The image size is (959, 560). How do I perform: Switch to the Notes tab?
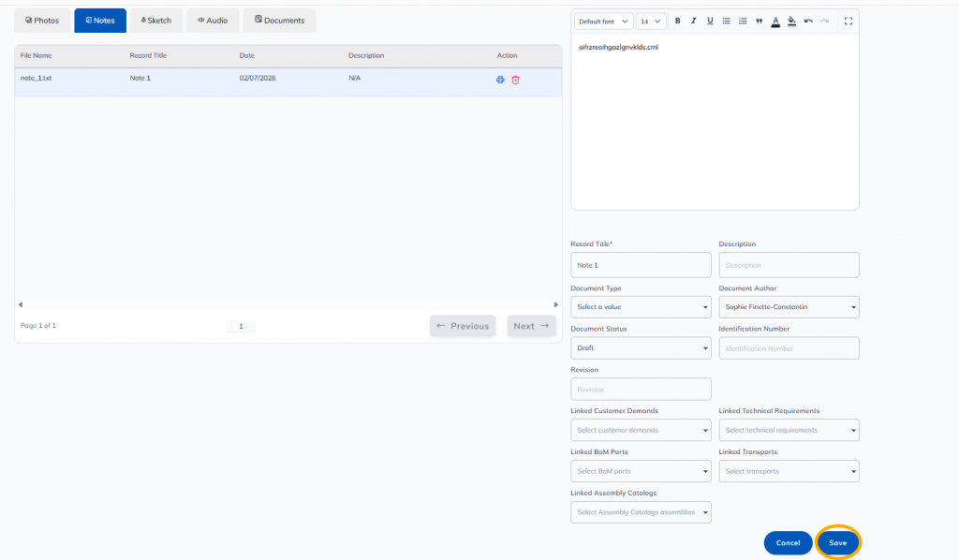(100, 21)
